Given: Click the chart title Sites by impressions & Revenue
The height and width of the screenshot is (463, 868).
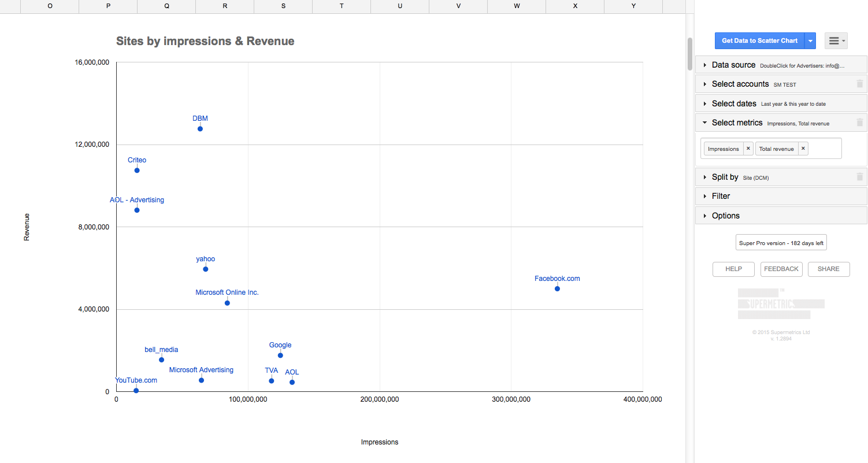Looking at the screenshot, I should coord(205,41).
